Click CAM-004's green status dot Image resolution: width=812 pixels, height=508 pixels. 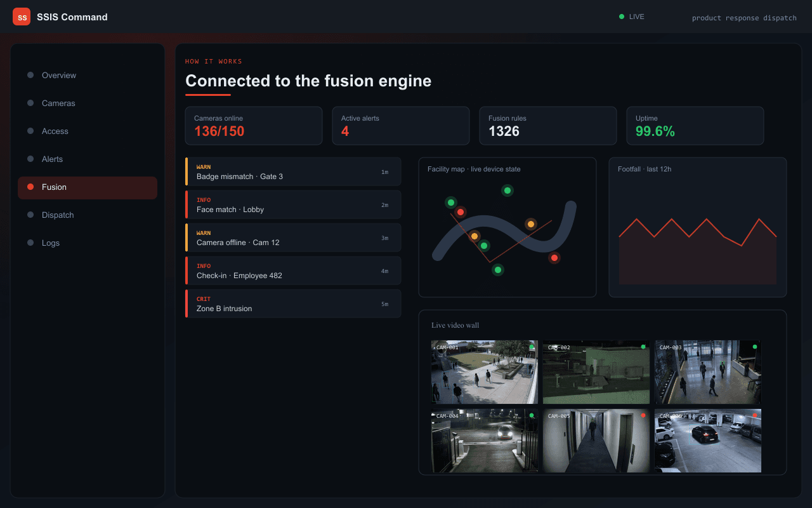click(532, 415)
